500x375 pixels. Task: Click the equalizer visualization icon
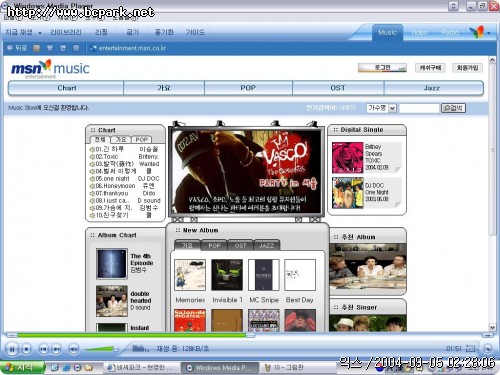[140, 348]
